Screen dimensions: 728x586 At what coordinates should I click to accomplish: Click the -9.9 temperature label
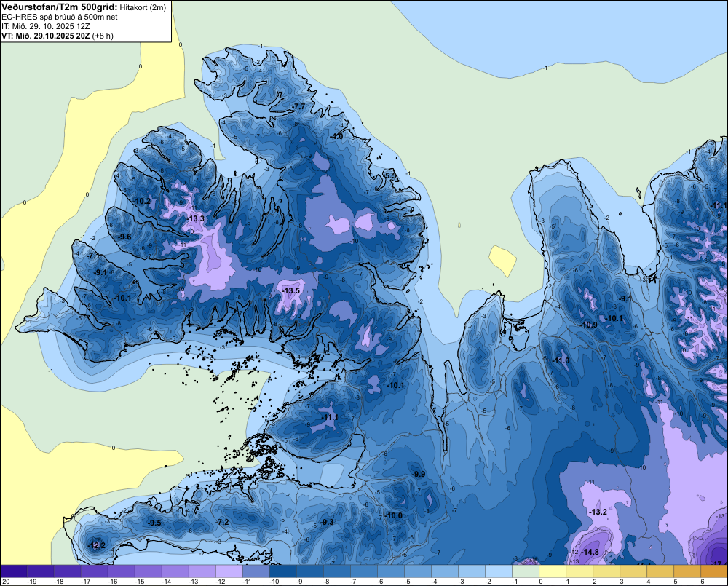[419, 474]
